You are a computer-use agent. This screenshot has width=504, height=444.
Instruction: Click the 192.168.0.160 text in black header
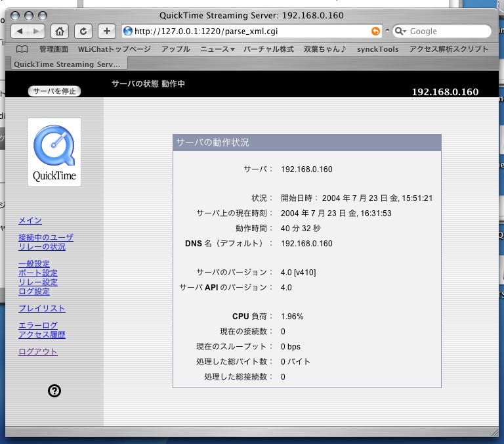click(x=445, y=92)
